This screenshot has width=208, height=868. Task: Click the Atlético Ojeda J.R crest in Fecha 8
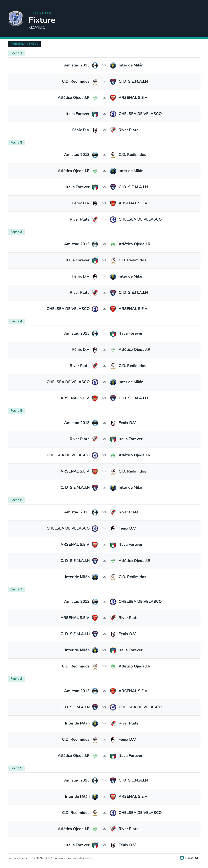(95, 756)
